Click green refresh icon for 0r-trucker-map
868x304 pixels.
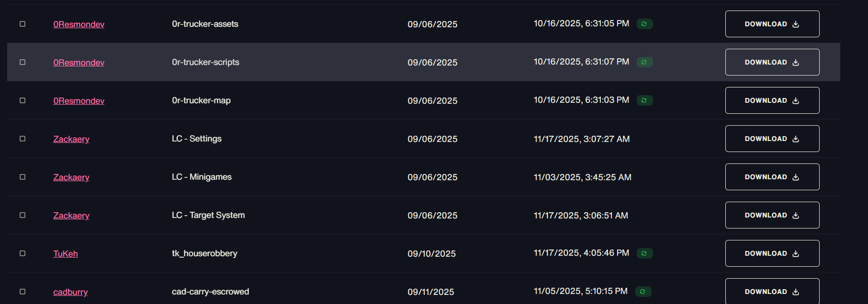click(644, 100)
